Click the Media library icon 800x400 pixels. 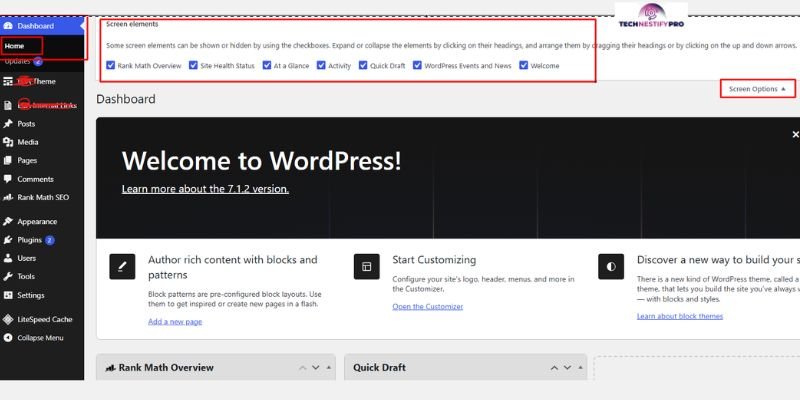click(8, 142)
